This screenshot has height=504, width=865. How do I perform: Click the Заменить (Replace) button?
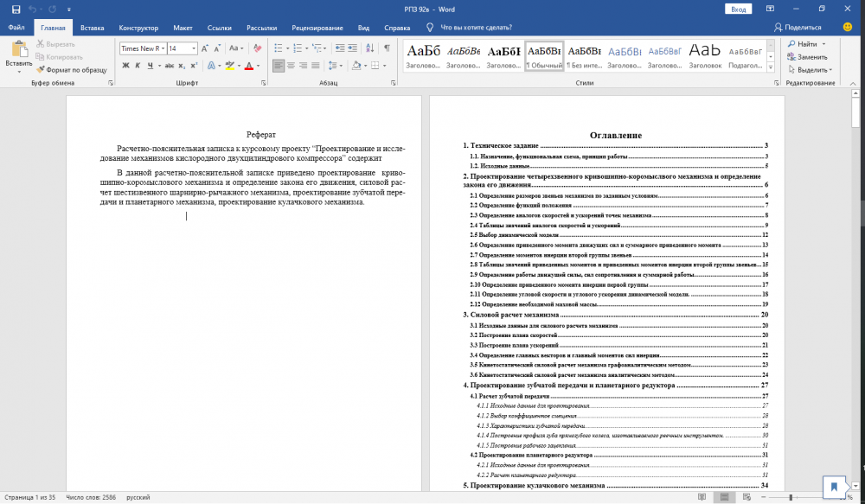(812, 56)
